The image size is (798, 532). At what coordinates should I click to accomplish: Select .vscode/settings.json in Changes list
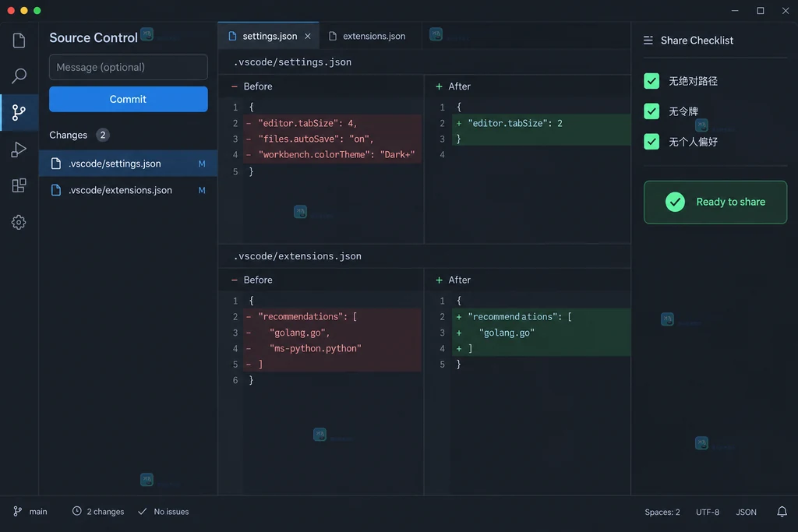click(129, 164)
